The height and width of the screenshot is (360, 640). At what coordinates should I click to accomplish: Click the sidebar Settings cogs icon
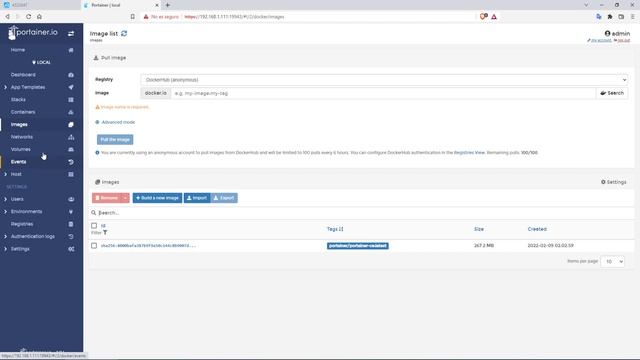[x=71, y=249]
